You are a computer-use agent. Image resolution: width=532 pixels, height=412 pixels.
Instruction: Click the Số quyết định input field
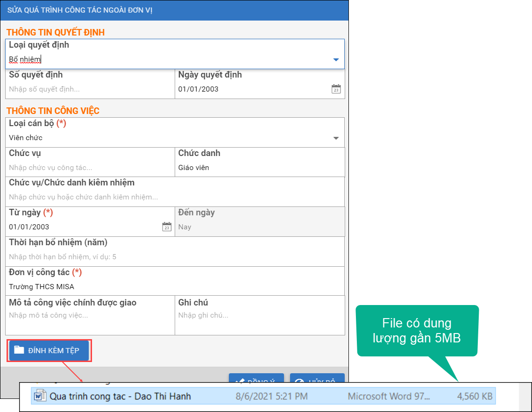[x=90, y=89]
